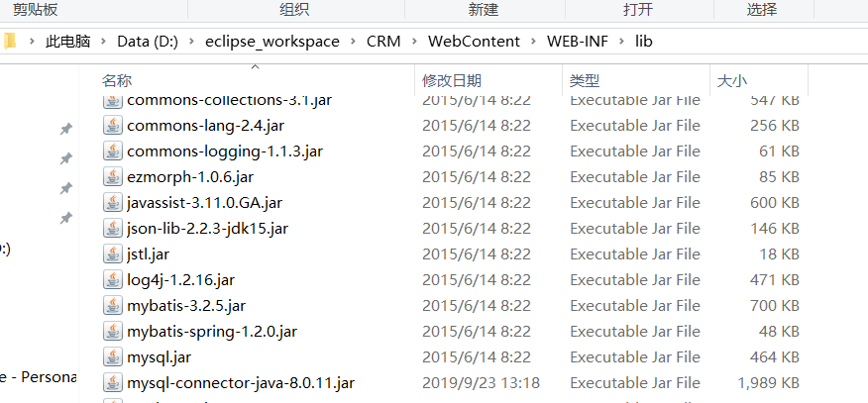Select the json-lib-2.2.3-jdk15.jar file

pyautogui.click(x=208, y=229)
